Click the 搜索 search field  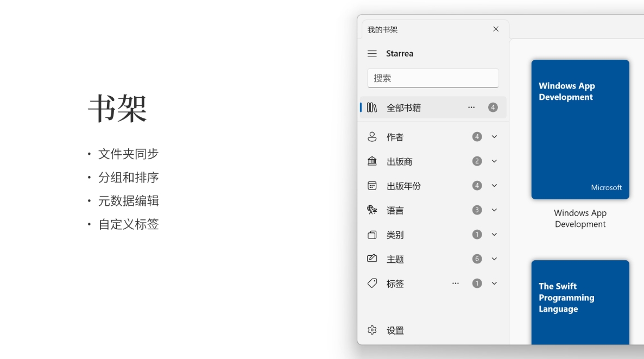(x=433, y=78)
